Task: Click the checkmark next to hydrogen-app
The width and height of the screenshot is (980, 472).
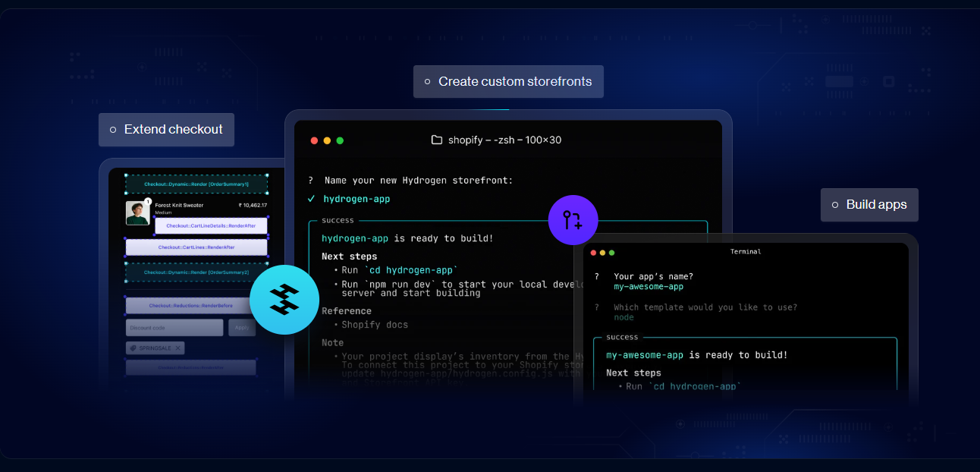Action: (311, 199)
